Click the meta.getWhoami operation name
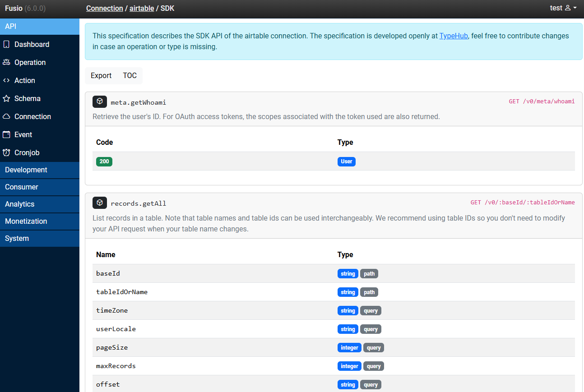Viewport: 584px width, 392px height. coord(139,102)
